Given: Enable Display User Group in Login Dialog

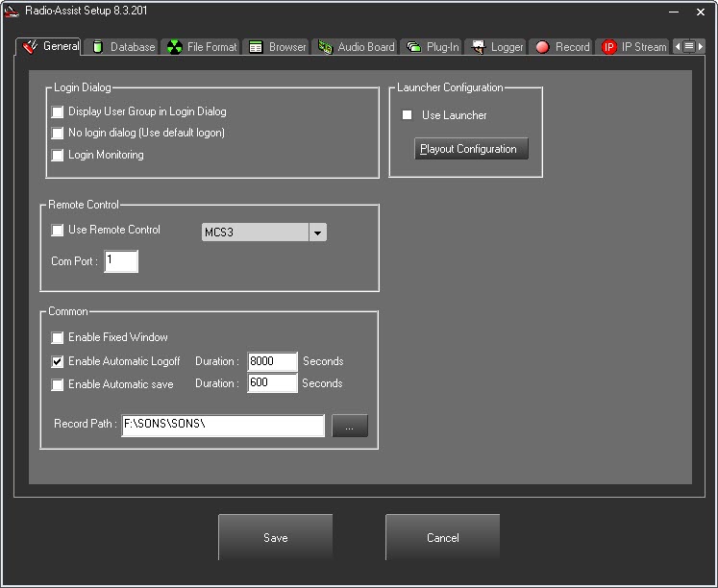Looking at the screenshot, I should pyautogui.click(x=58, y=112).
